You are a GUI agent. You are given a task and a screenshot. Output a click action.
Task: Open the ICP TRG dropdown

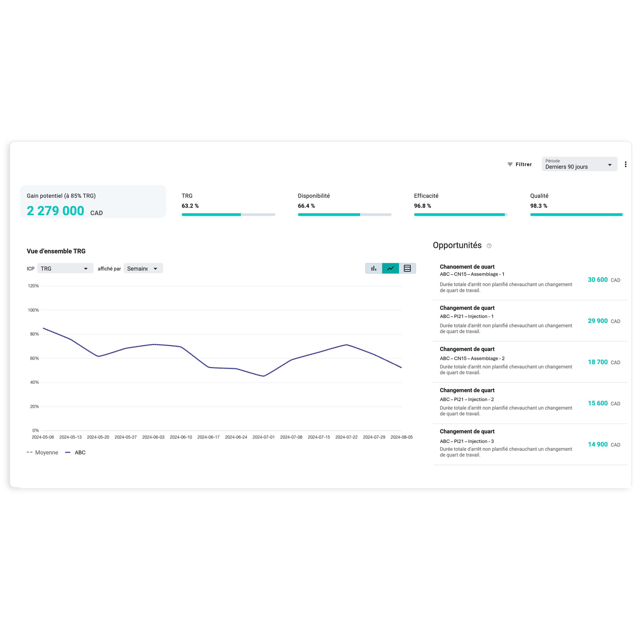click(65, 268)
